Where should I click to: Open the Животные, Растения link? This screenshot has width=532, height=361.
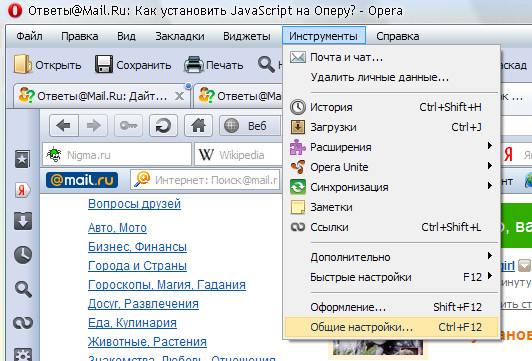[147, 342]
